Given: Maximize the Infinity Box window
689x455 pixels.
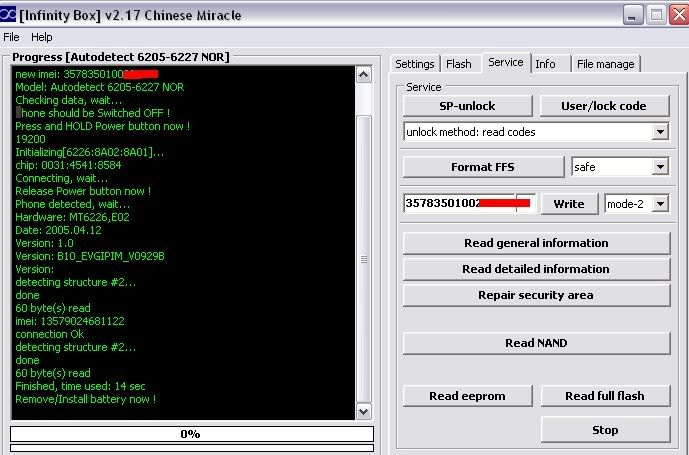Looking at the screenshot, I should (656, 16).
